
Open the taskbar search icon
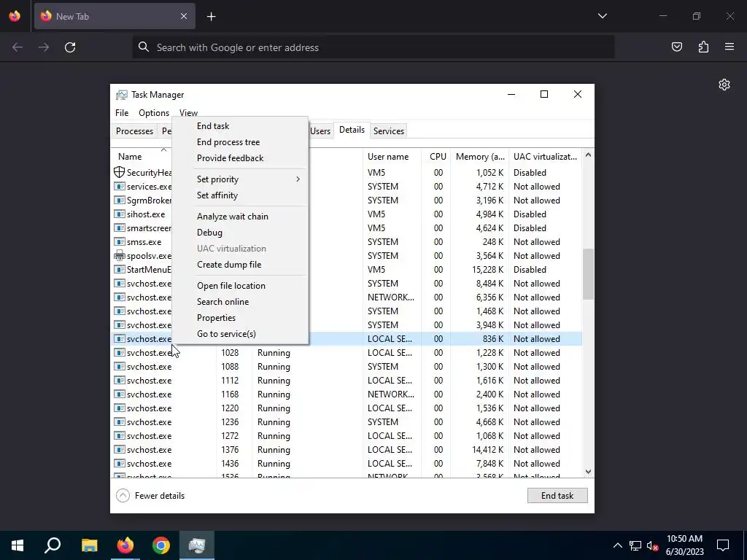point(53,545)
